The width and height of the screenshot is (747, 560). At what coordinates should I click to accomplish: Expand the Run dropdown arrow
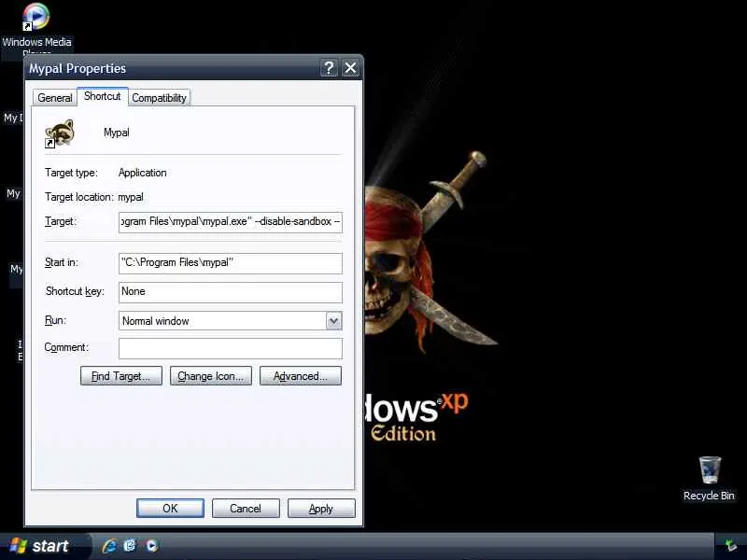pos(334,321)
